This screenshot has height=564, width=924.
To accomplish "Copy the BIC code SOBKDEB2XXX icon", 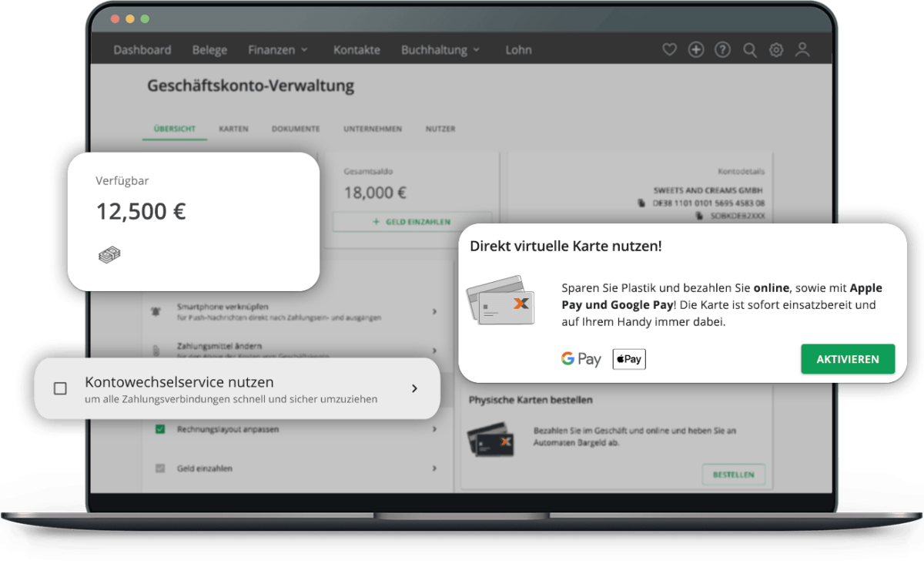I will [699, 217].
